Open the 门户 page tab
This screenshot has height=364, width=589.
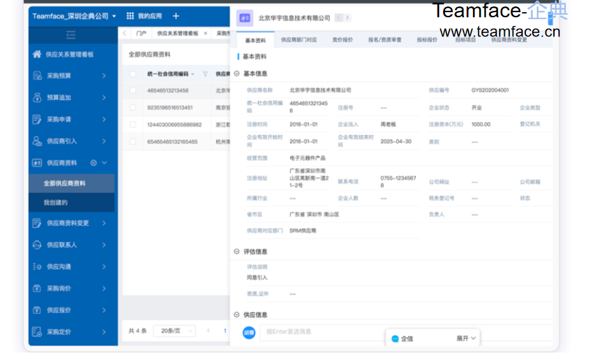point(142,33)
